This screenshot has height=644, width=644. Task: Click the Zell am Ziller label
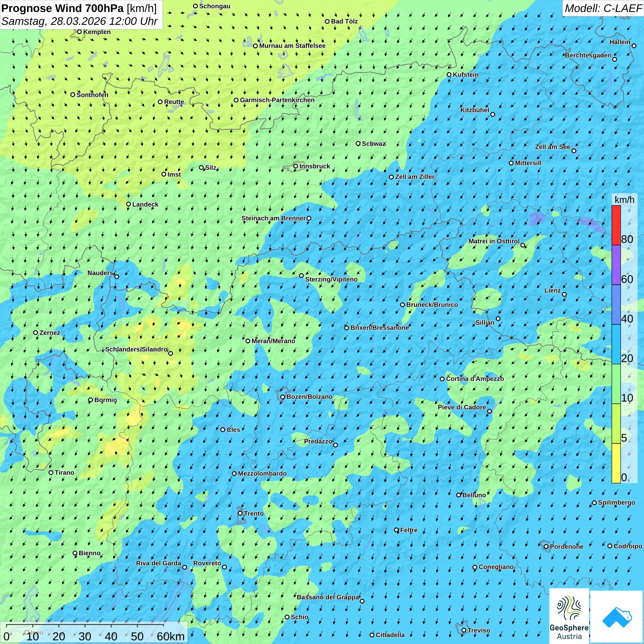tap(415, 177)
